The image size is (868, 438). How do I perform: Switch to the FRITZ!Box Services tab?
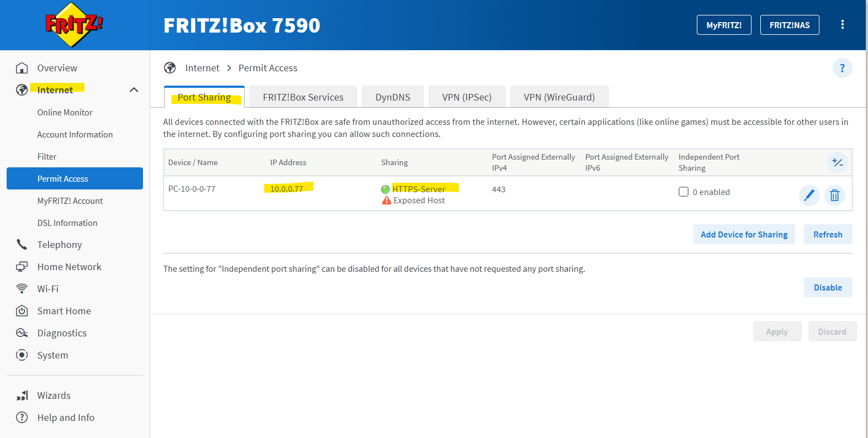coord(303,97)
